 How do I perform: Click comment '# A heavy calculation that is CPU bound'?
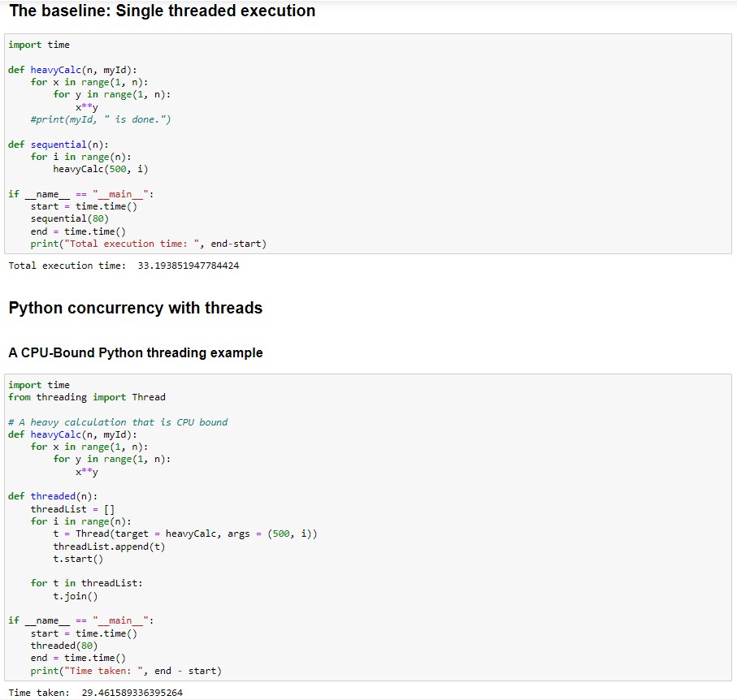(x=118, y=422)
